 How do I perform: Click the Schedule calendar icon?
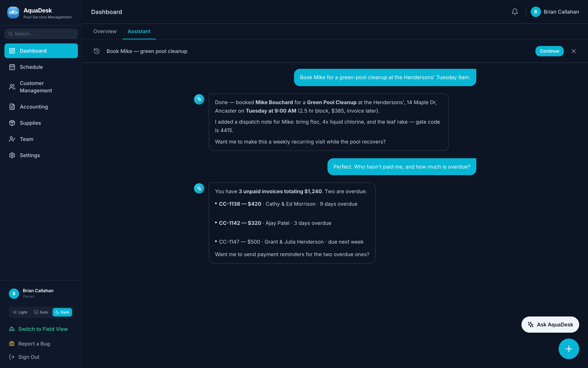point(12,67)
